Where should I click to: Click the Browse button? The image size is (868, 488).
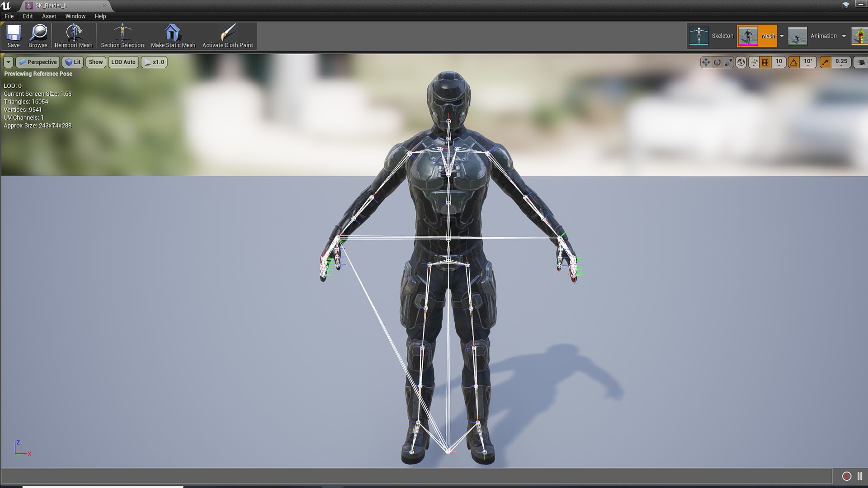point(38,35)
